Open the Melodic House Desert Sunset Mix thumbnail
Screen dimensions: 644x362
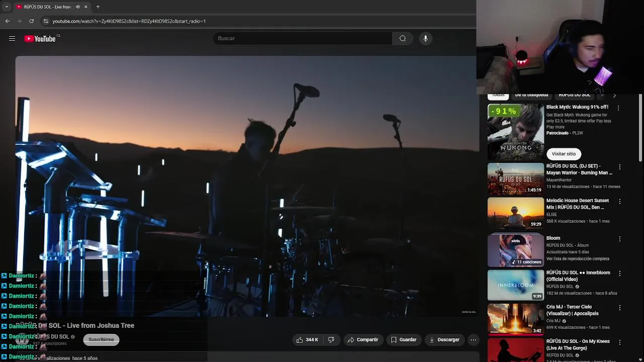[516, 213]
